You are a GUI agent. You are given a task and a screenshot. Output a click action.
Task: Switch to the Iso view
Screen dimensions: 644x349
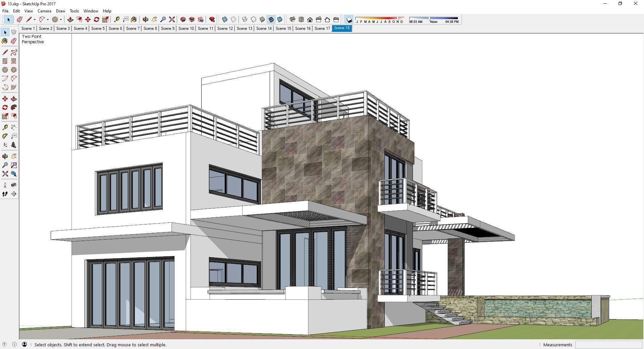(x=292, y=19)
